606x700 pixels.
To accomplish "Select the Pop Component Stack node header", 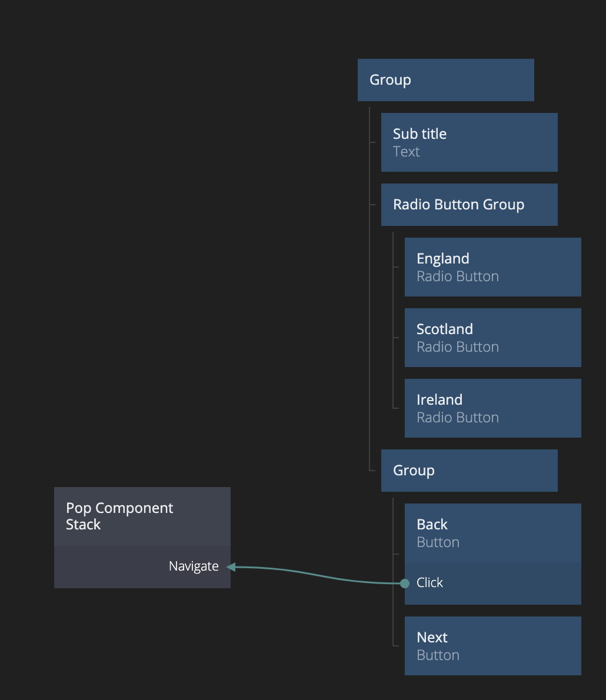I will pos(142,516).
